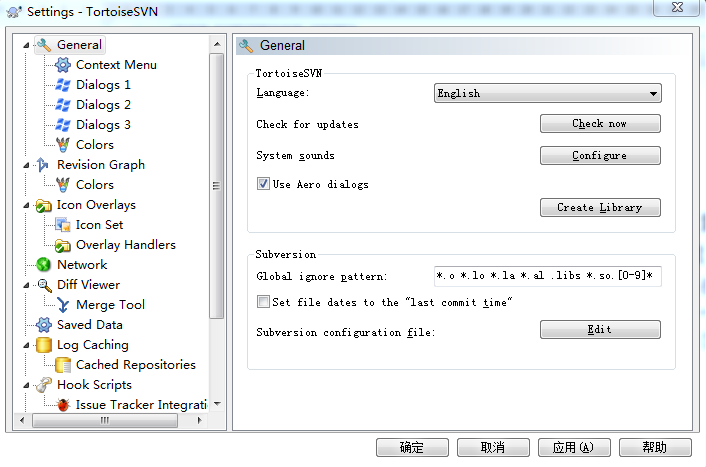The height and width of the screenshot is (467, 706).
Task: Click the Colors icon under General
Action: coord(63,145)
